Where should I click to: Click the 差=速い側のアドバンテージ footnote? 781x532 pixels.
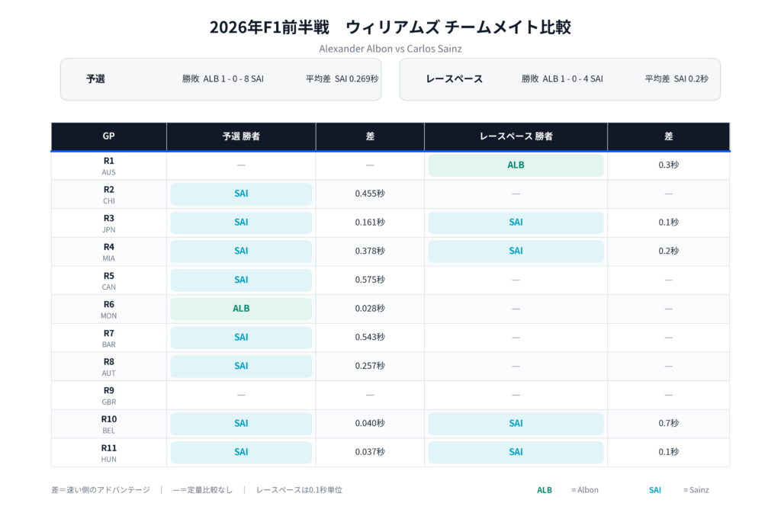click(x=101, y=490)
